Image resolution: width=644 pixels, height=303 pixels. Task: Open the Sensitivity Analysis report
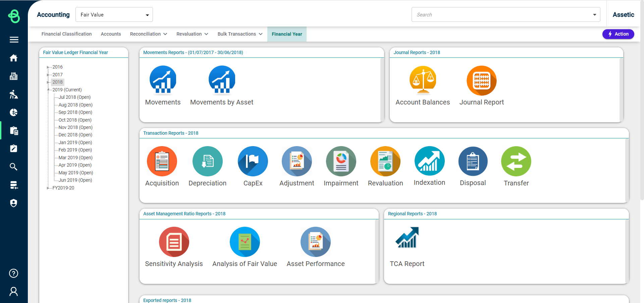tap(174, 242)
